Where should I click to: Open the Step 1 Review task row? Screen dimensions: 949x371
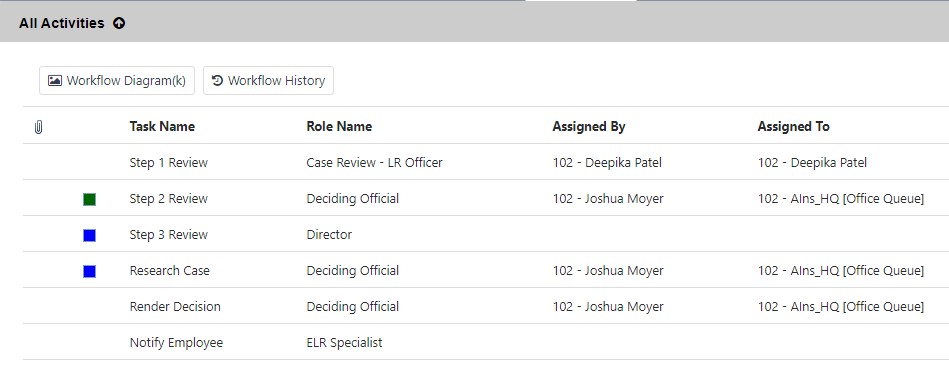(x=486, y=162)
